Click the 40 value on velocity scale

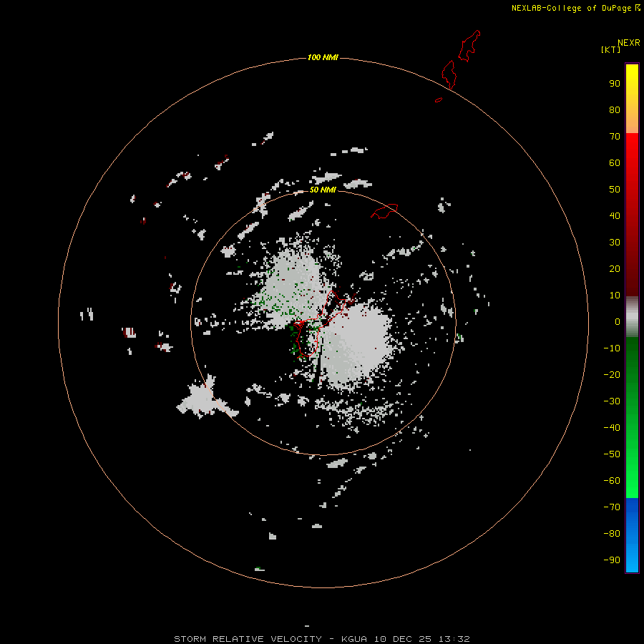click(x=615, y=216)
